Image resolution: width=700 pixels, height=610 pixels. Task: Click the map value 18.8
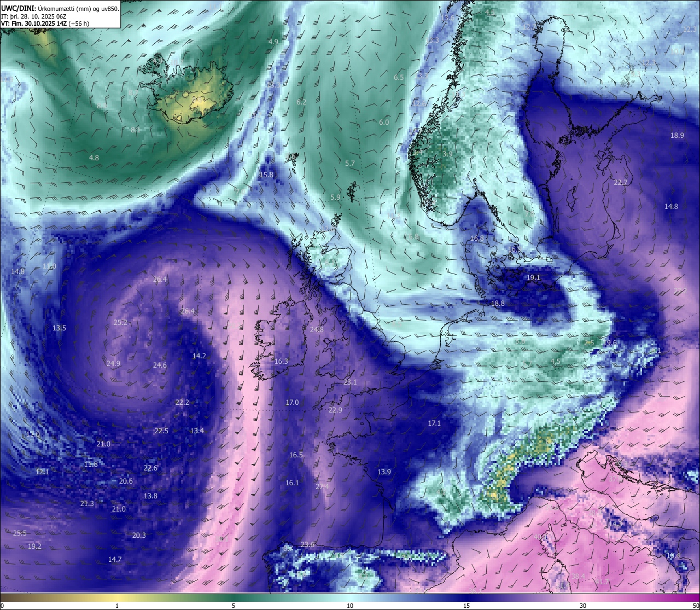point(498,303)
